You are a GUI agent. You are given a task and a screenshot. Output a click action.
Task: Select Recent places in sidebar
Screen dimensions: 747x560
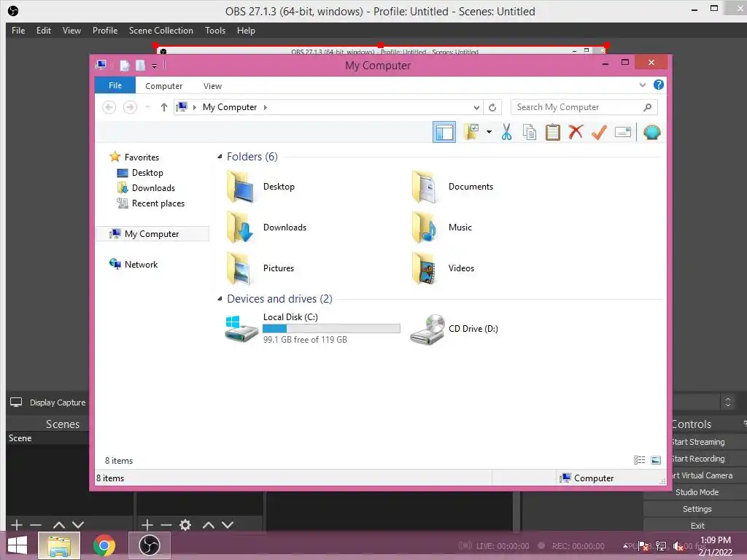158,203
